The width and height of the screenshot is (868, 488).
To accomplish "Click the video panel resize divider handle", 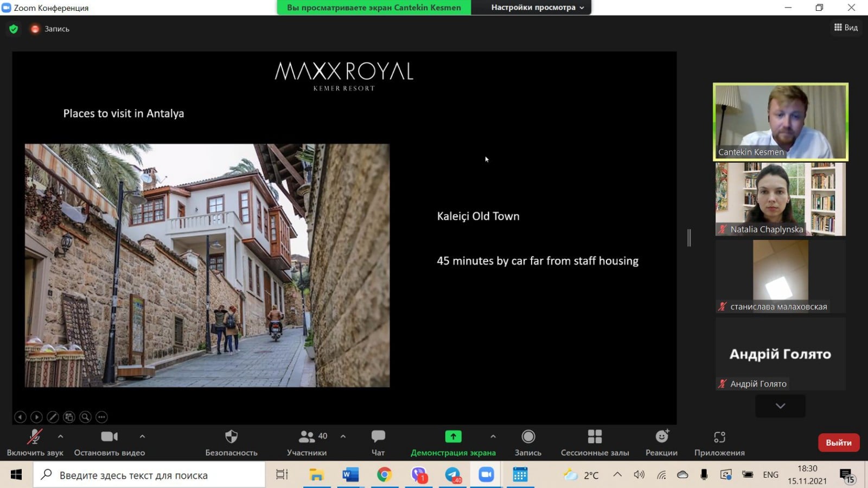I will 689,237.
